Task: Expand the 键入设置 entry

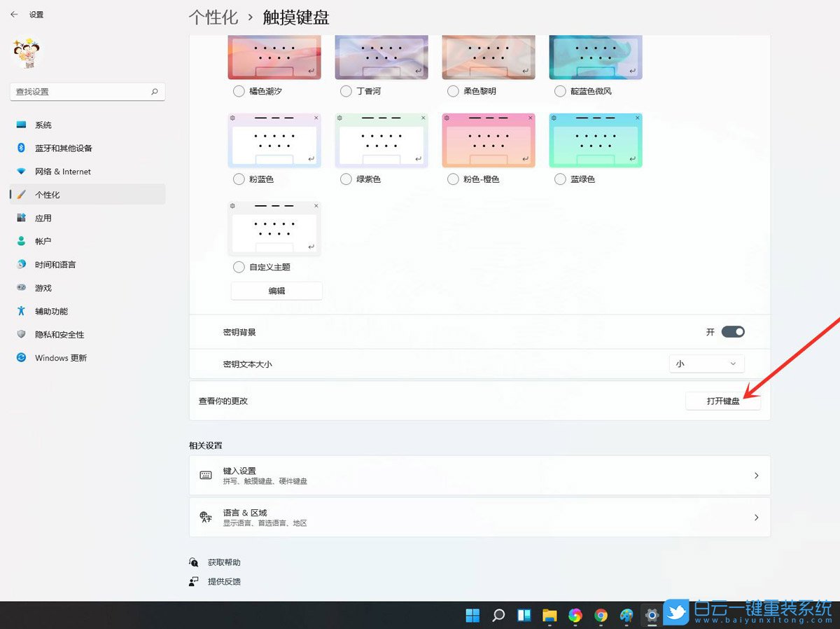Action: click(479, 474)
